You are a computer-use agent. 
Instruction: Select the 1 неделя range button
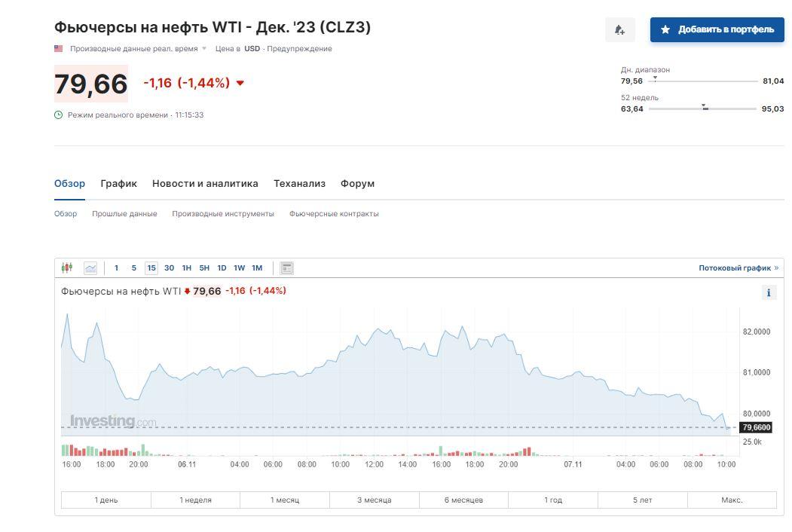coord(195,500)
